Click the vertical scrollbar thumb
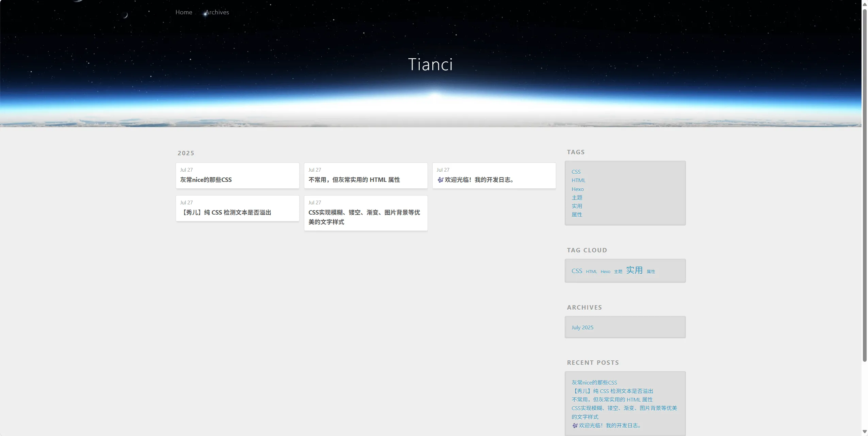The width and height of the screenshot is (868, 436). 865,185
